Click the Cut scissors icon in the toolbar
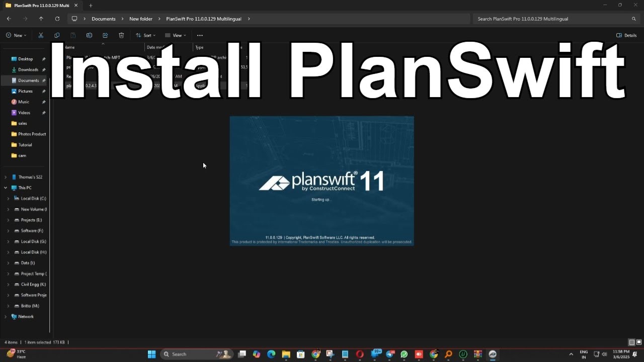This screenshot has height=362, width=644. pyautogui.click(x=41, y=35)
